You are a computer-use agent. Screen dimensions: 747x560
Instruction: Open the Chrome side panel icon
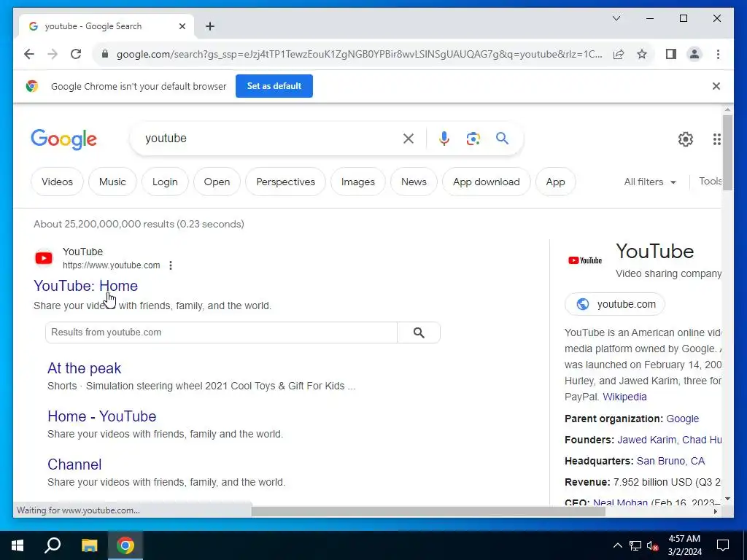click(x=671, y=54)
